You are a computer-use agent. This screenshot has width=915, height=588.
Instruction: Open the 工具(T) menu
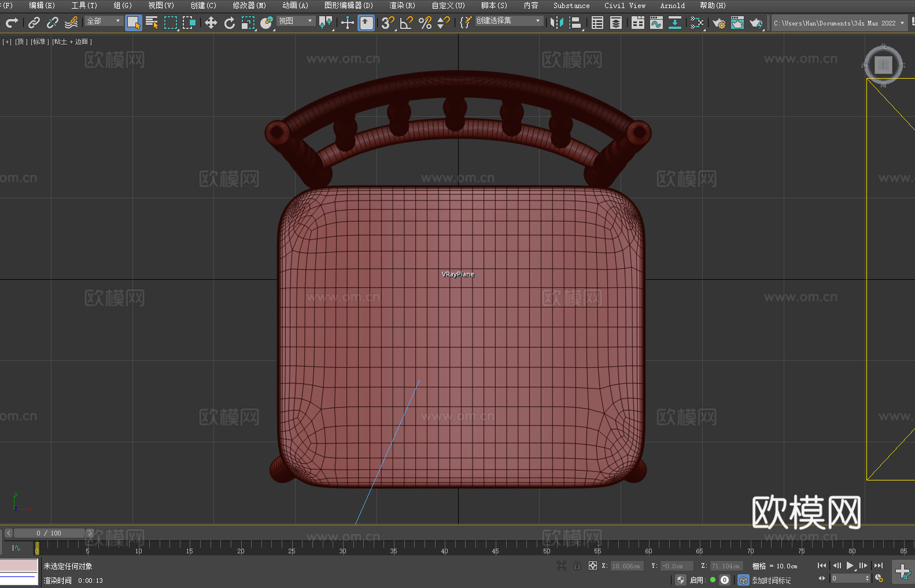[x=84, y=5]
